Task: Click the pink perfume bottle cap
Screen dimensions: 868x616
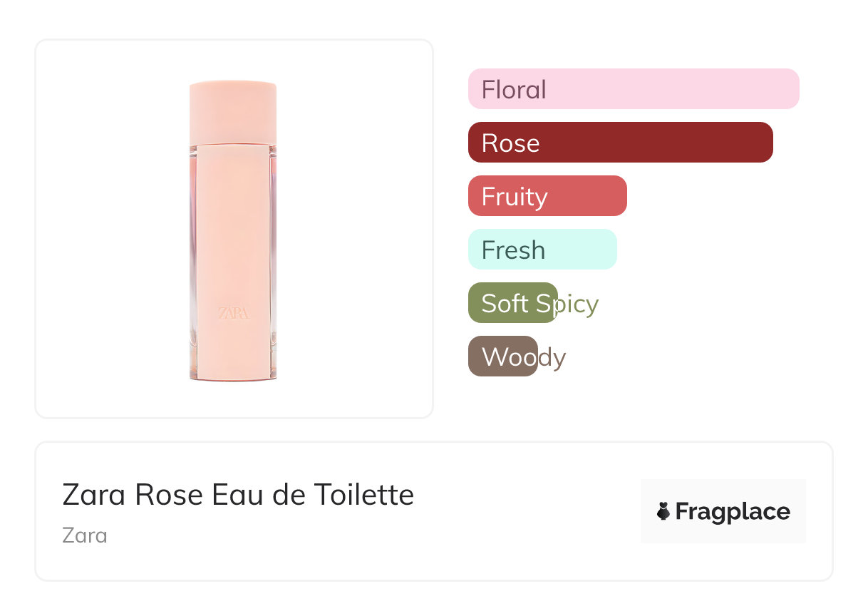Action: pyautogui.click(x=233, y=112)
